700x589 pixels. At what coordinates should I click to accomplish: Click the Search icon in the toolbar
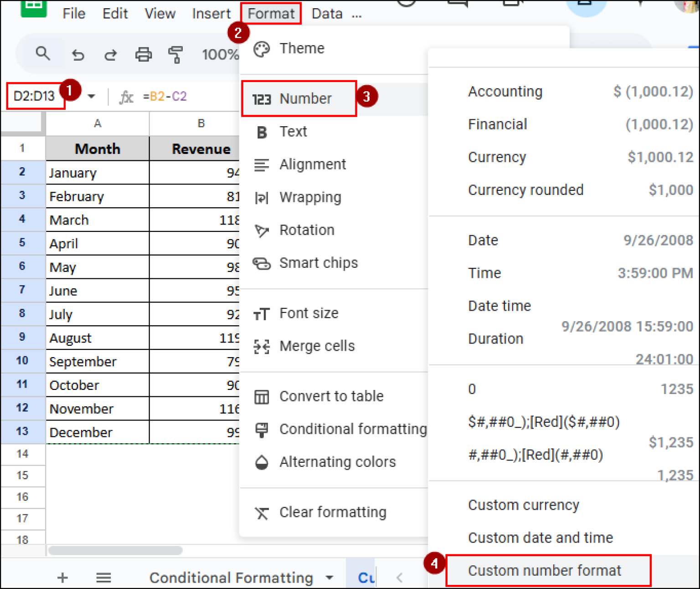coord(43,54)
